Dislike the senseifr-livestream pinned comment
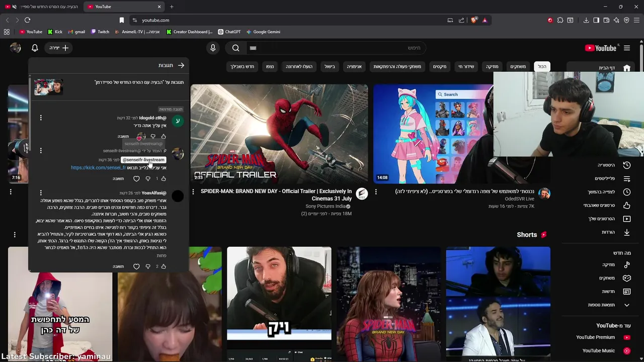The width and height of the screenshot is (644, 362). (x=148, y=178)
